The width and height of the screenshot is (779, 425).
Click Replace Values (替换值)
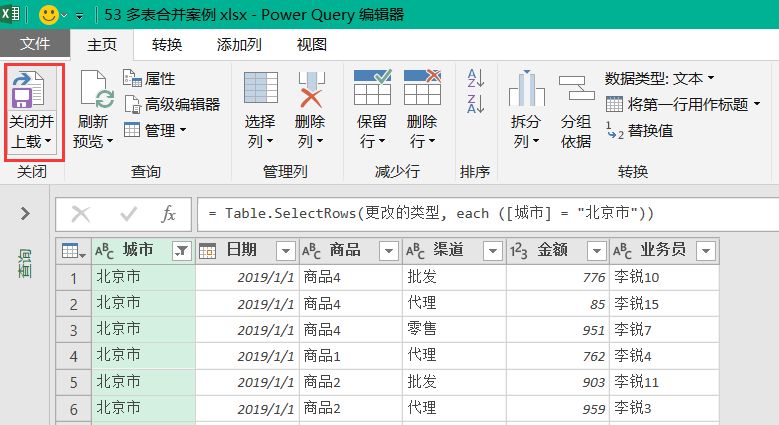click(639, 131)
